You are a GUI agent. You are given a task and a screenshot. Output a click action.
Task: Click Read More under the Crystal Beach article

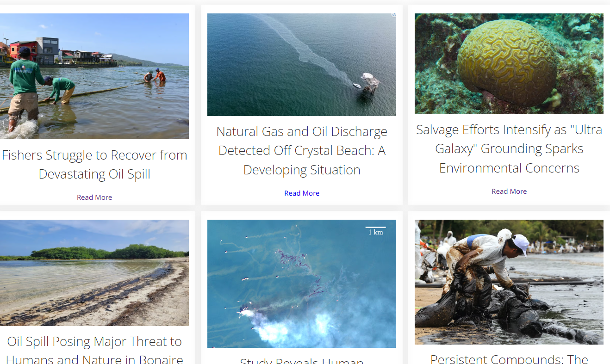302,193
